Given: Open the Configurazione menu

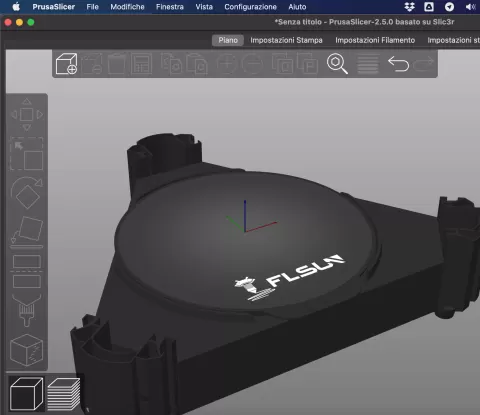Looking at the screenshot, I should (x=250, y=7).
